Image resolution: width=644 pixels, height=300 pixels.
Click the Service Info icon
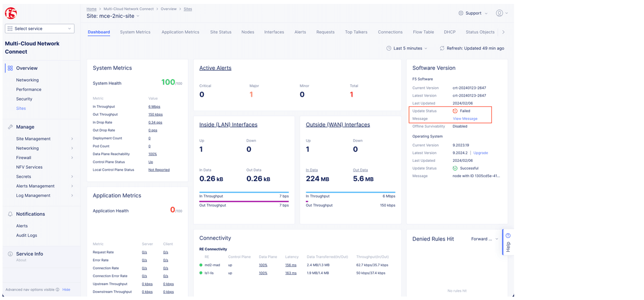pos(10,254)
